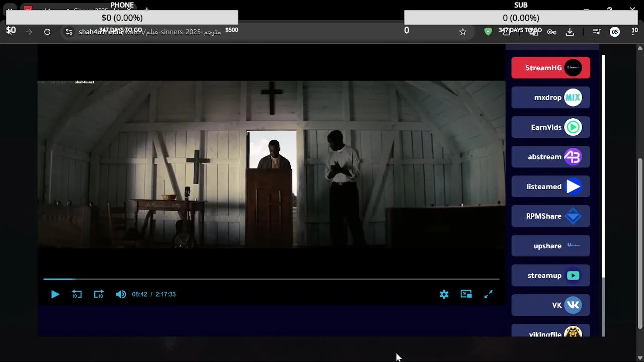Click the 2:17:33 total duration

click(x=166, y=294)
